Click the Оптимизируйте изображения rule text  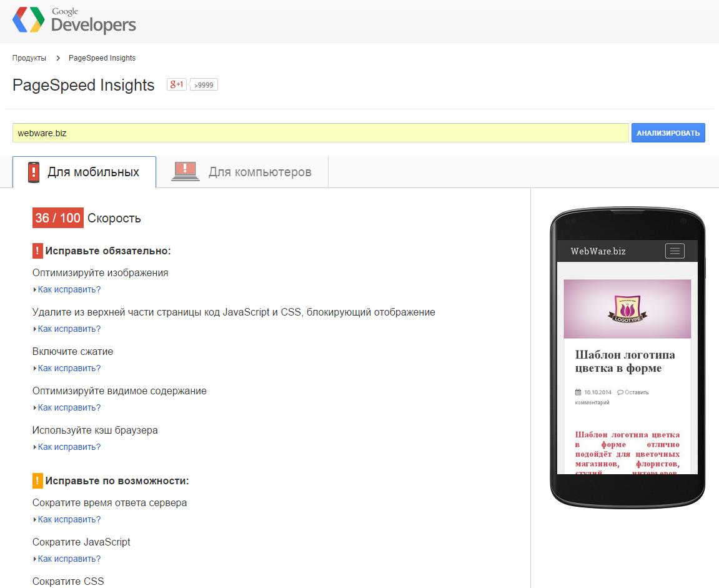101,273
